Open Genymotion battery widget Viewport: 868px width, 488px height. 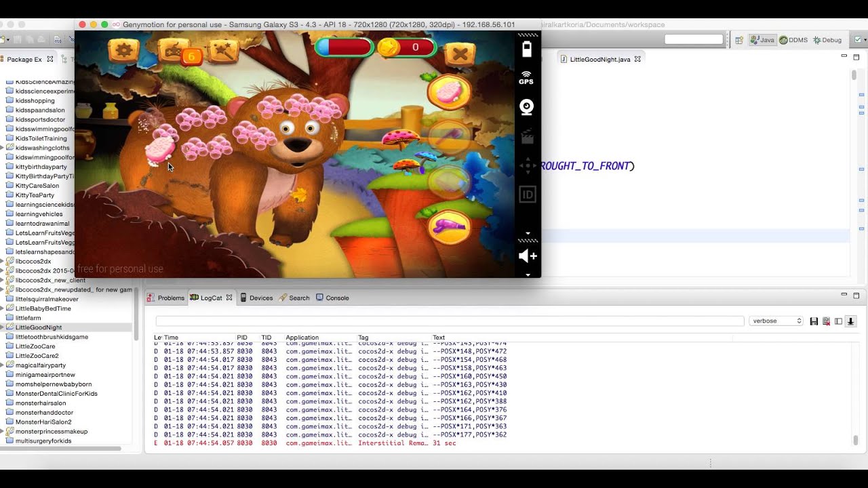pyautogui.click(x=527, y=49)
